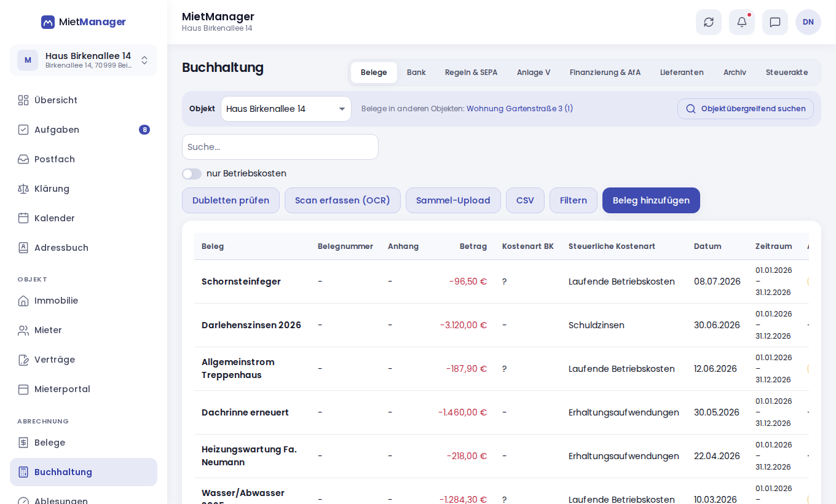Start Scan erfassen (OCR)
836x504 pixels.
(342, 200)
